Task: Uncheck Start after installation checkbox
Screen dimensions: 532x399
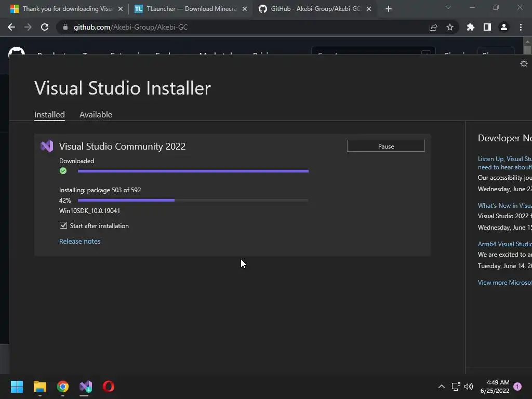Action: click(63, 225)
